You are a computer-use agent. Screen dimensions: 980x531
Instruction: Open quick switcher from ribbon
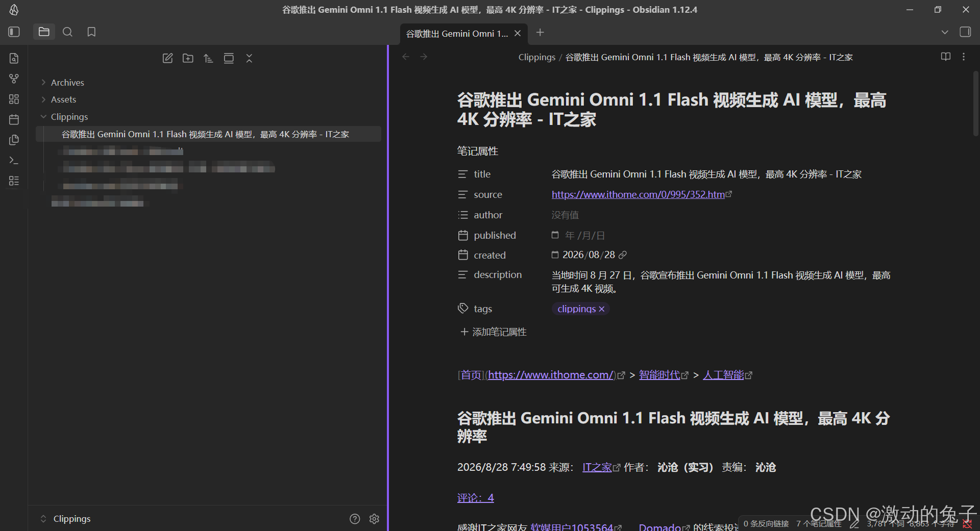click(x=14, y=58)
